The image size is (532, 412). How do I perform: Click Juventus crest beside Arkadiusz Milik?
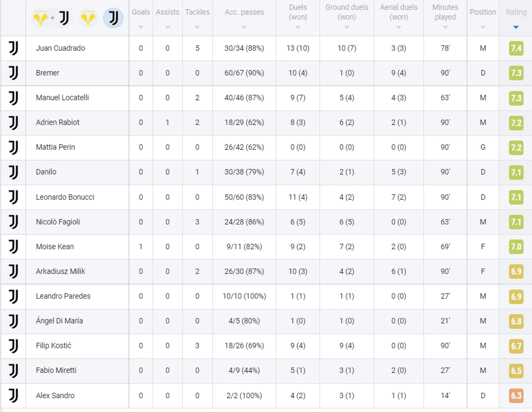coord(13,271)
